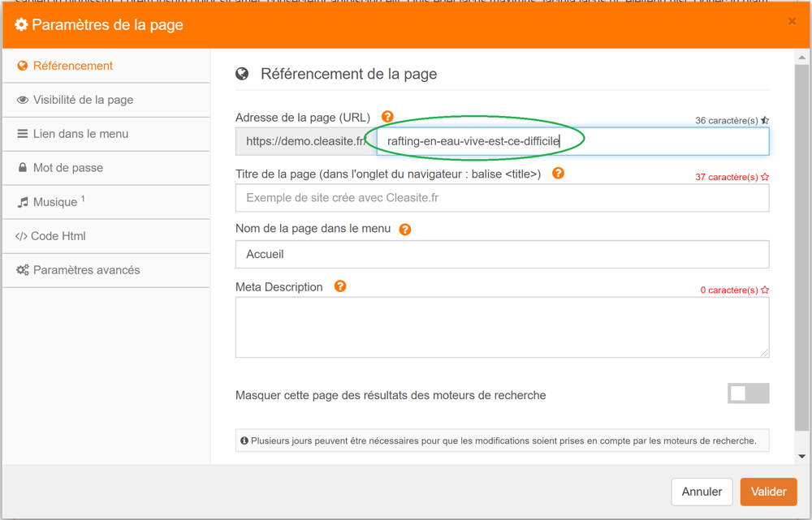Open the Référencement section
Viewport: 812px width, 520px height.
click(x=72, y=66)
